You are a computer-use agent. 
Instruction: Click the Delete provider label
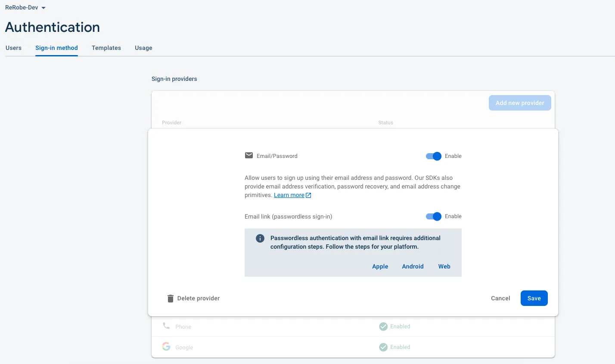[x=199, y=298]
